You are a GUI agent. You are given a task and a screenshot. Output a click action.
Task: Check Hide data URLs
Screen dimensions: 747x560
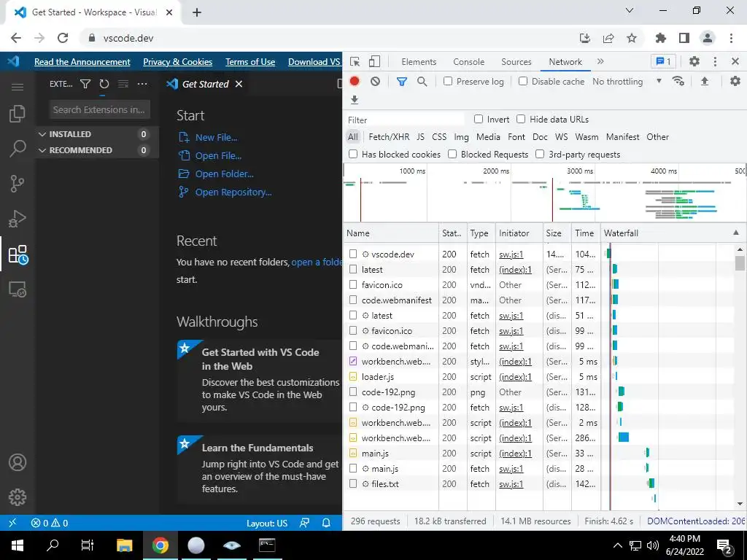tap(521, 119)
